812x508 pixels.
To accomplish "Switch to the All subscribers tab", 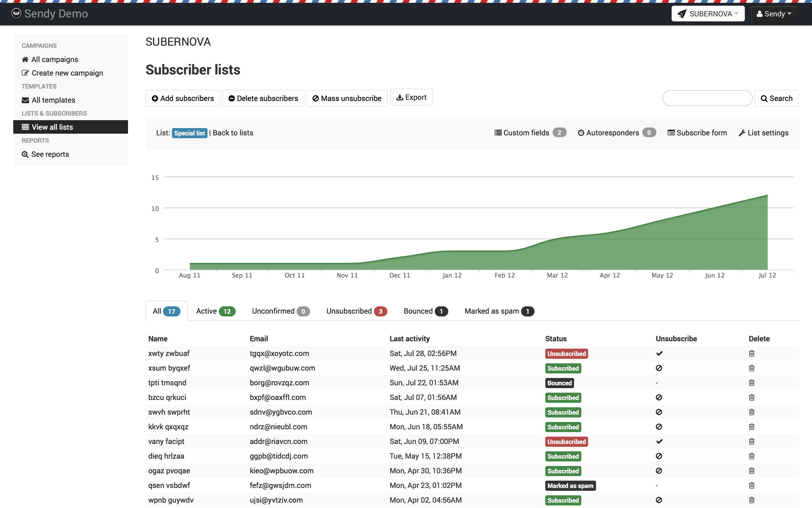I will (166, 311).
